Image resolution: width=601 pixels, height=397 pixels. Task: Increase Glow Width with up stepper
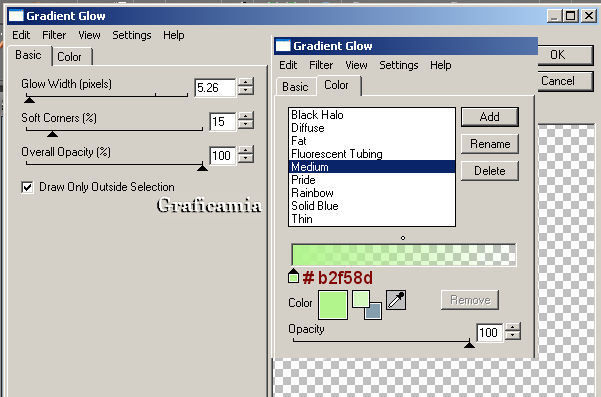pos(246,82)
